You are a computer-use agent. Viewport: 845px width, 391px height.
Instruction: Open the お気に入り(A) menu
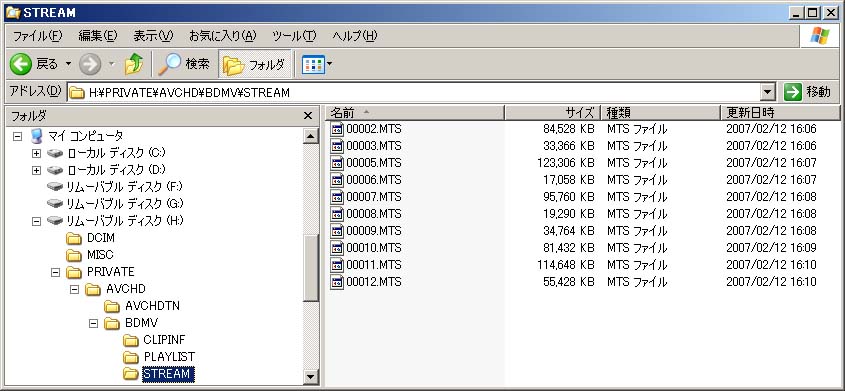coord(223,36)
